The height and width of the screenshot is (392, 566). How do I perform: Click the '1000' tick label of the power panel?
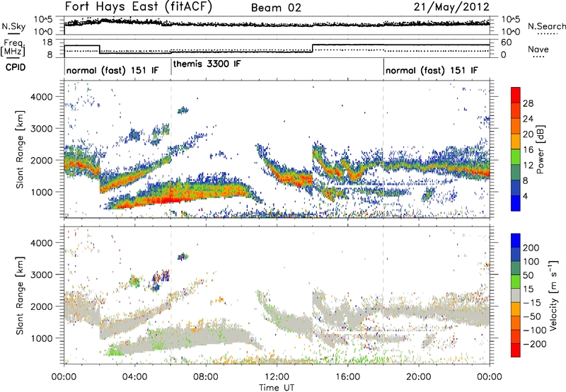click(x=41, y=192)
